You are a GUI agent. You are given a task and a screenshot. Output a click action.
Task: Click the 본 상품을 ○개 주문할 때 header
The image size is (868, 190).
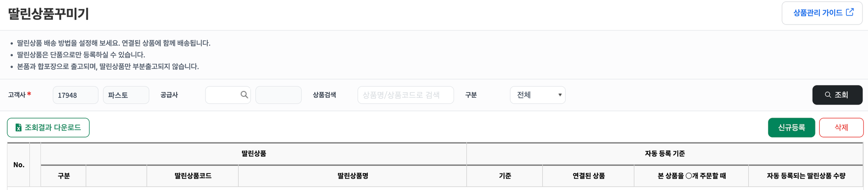tap(691, 176)
